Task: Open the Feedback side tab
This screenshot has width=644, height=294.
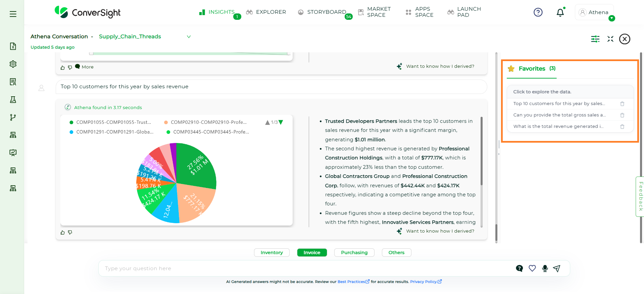Action: pos(640,197)
